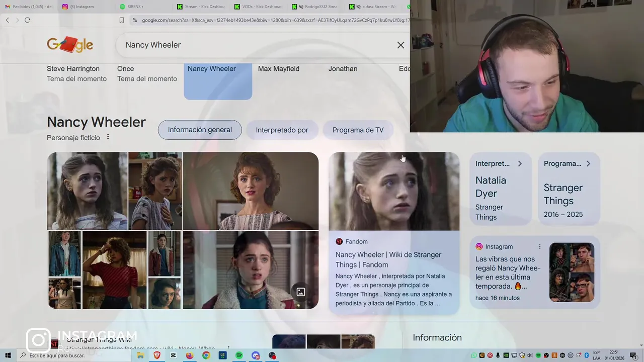Open OBS Studio from taskbar
The image size is (644, 362).
tap(272, 355)
